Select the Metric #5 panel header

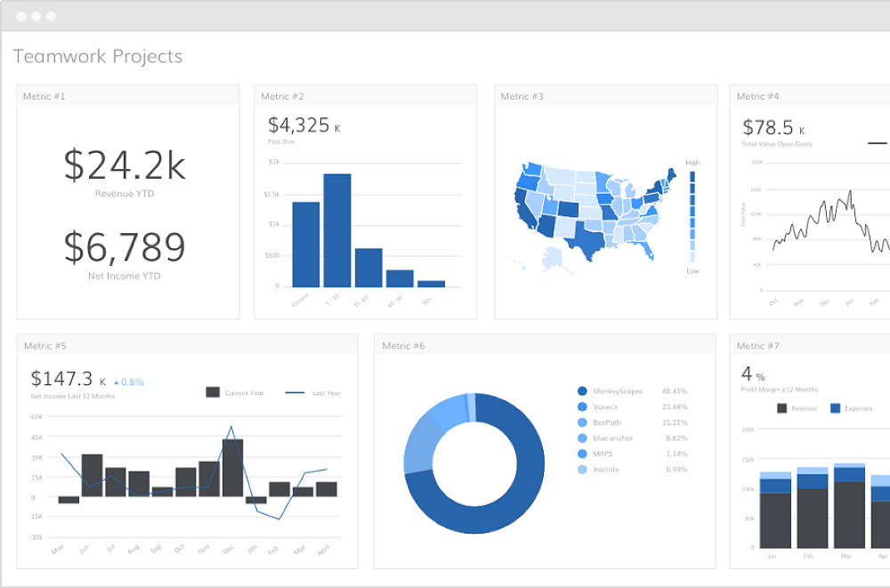[187, 345]
